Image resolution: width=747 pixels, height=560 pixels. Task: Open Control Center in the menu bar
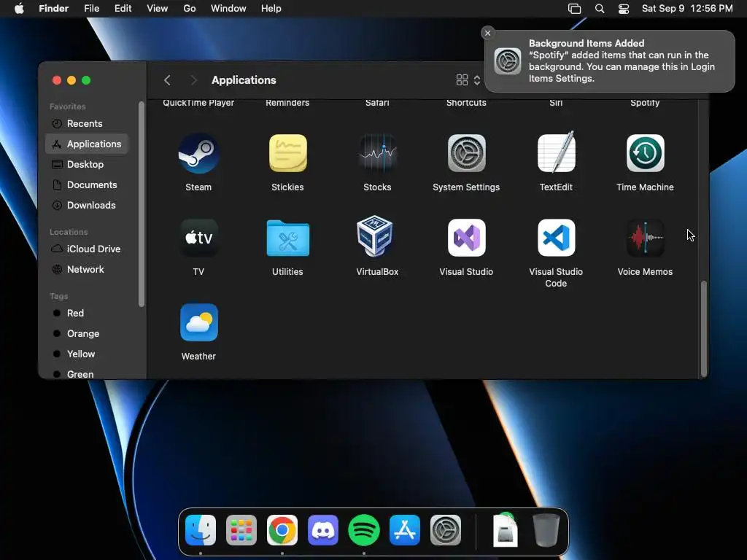[624, 9]
